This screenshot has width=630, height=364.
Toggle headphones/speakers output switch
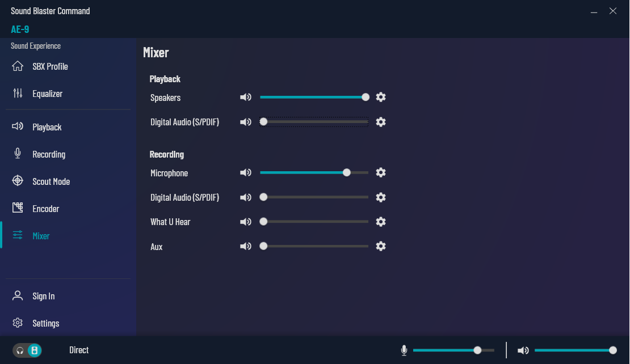tap(27, 350)
